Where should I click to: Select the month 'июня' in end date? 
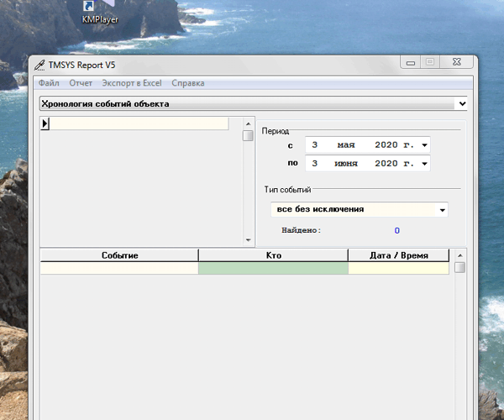pos(346,164)
